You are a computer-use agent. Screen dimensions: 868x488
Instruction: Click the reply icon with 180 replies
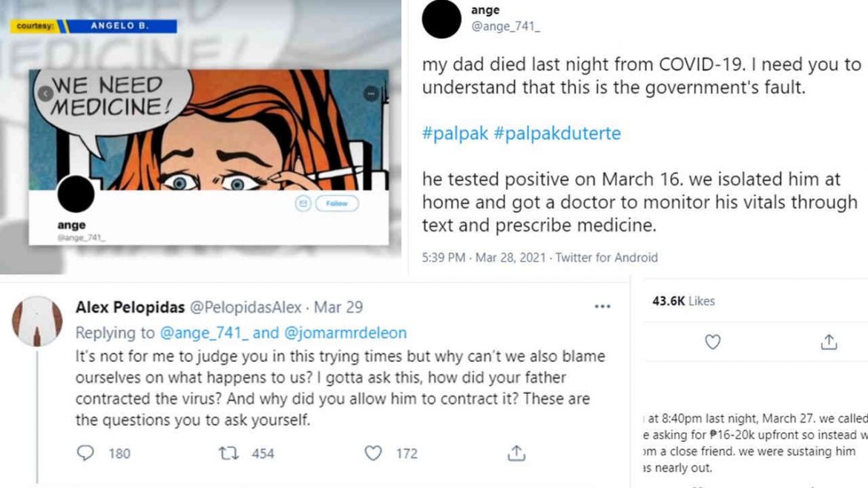[x=86, y=453]
